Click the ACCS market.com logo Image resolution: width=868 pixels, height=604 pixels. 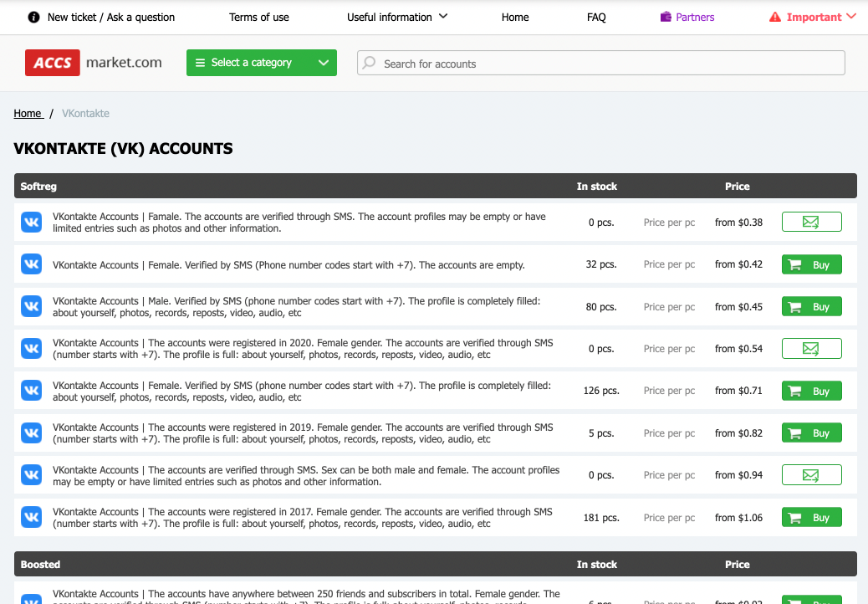coord(94,63)
